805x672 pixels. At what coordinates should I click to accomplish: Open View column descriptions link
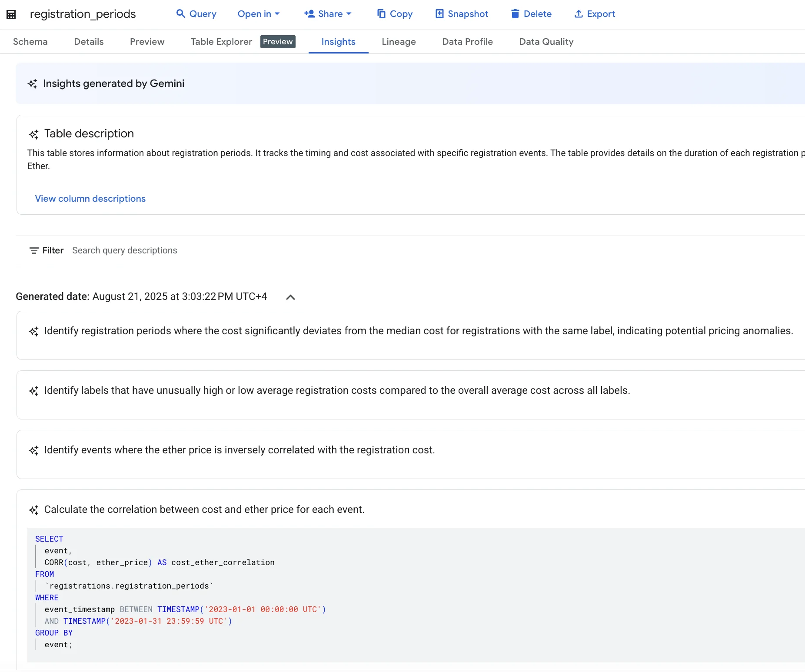click(x=90, y=199)
